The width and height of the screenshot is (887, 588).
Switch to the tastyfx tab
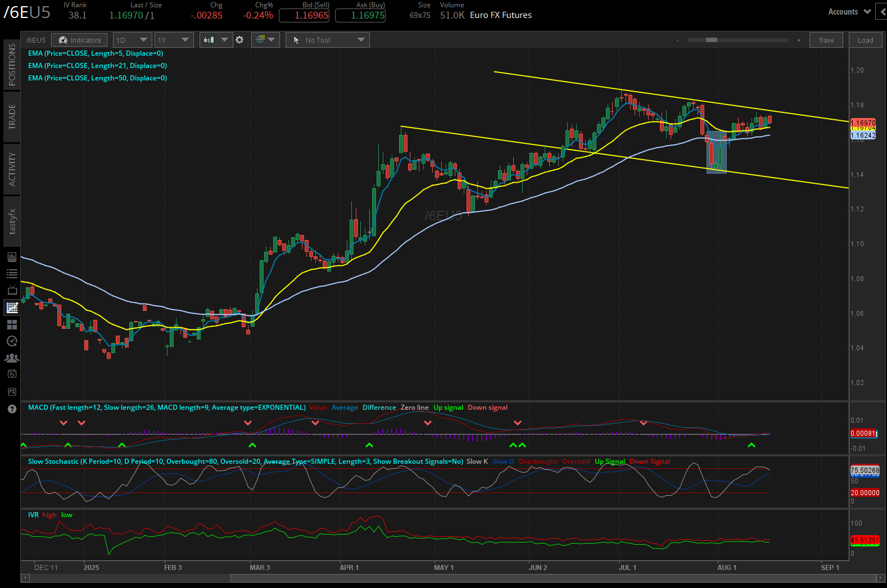pyautogui.click(x=12, y=221)
